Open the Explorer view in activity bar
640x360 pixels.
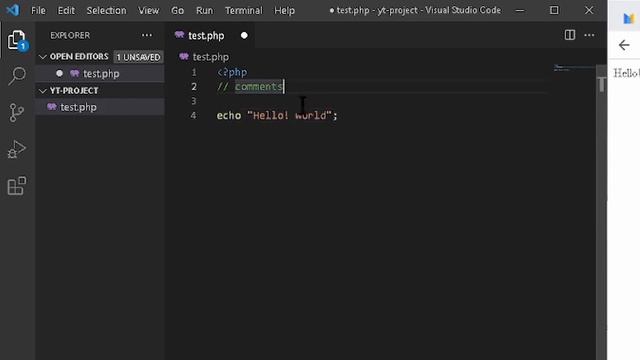[17, 40]
